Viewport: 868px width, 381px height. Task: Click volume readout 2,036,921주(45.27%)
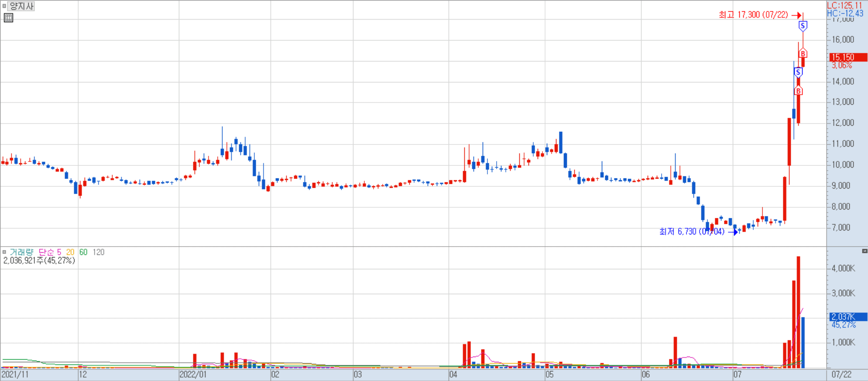pos(39,261)
